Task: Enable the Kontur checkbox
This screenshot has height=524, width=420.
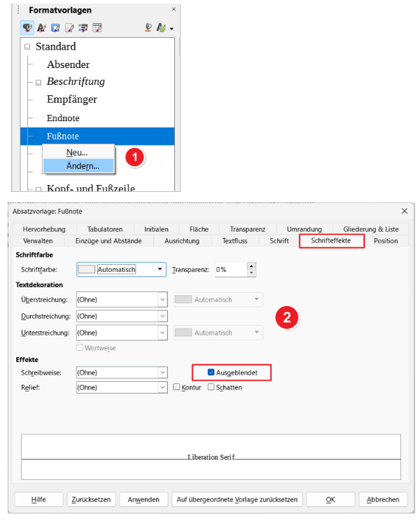Action: (177, 387)
